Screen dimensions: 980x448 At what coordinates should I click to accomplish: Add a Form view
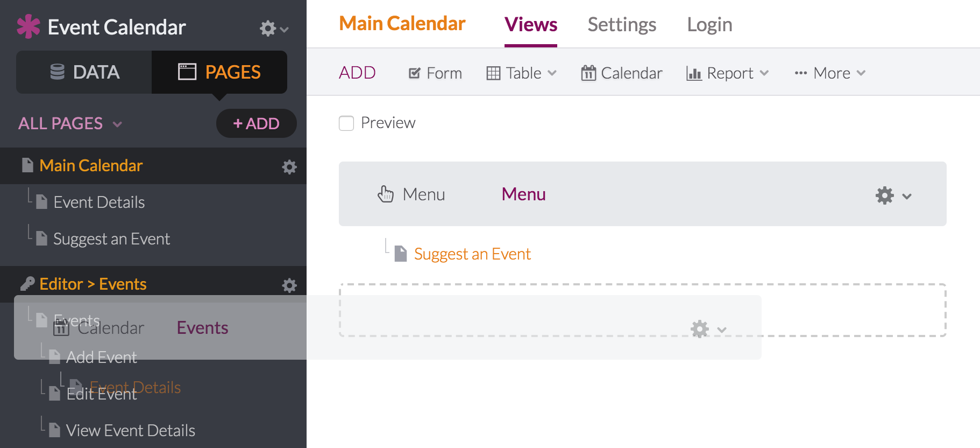[x=435, y=73]
